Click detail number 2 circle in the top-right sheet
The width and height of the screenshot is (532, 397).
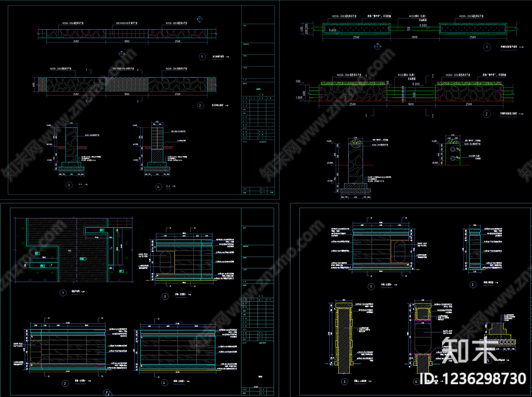[487, 114]
